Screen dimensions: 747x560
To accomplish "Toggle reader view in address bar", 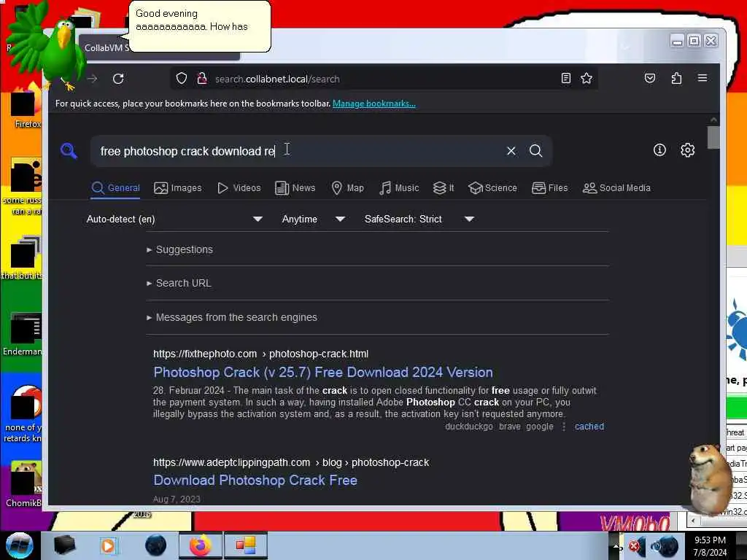I will [x=565, y=79].
